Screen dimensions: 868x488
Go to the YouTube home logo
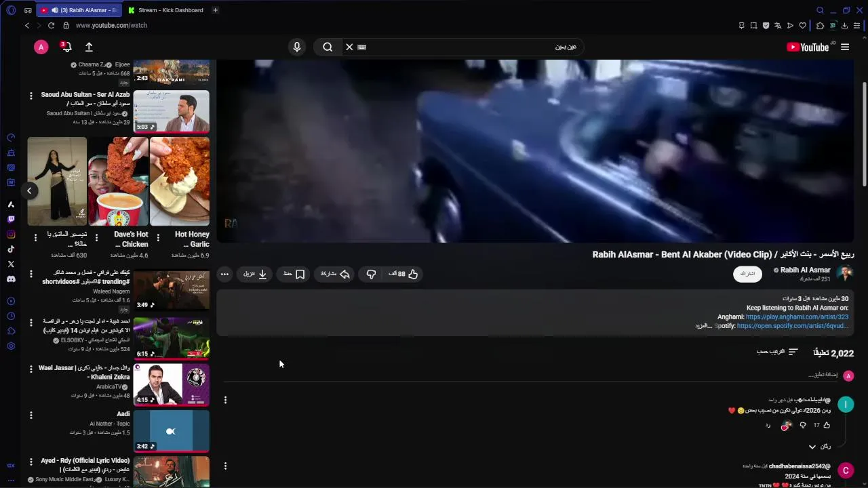coord(808,47)
